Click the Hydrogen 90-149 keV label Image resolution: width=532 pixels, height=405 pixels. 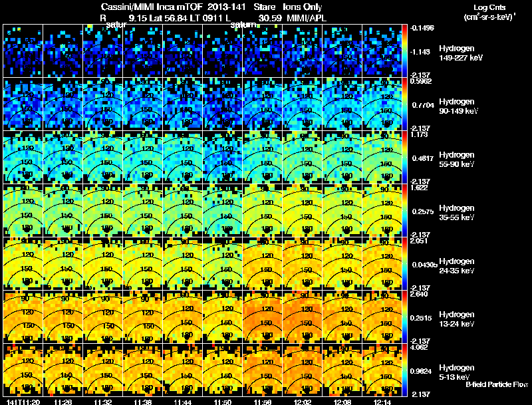458,106
